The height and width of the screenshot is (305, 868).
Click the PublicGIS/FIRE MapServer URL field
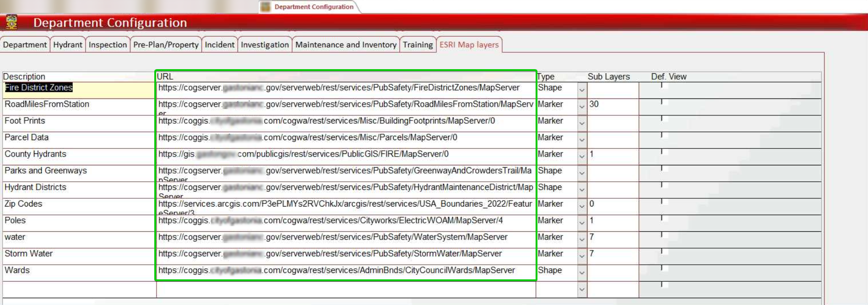[x=346, y=157]
